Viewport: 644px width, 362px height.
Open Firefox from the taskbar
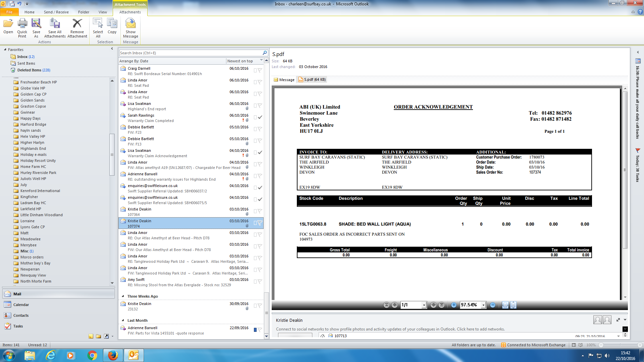(113, 355)
